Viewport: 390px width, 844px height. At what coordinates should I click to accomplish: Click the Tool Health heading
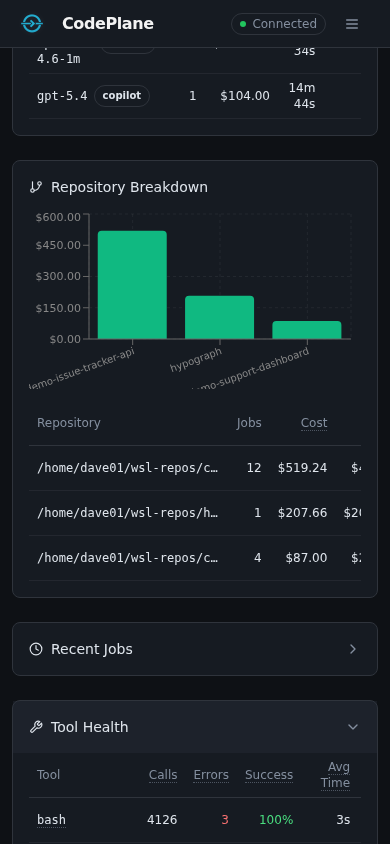89,727
